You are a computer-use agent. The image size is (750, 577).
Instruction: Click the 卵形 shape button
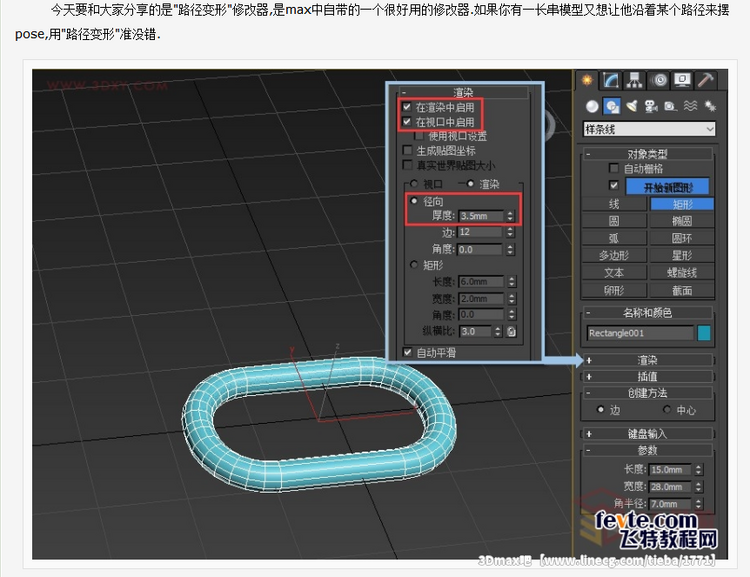pyautogui.click(x=614, y=290)
